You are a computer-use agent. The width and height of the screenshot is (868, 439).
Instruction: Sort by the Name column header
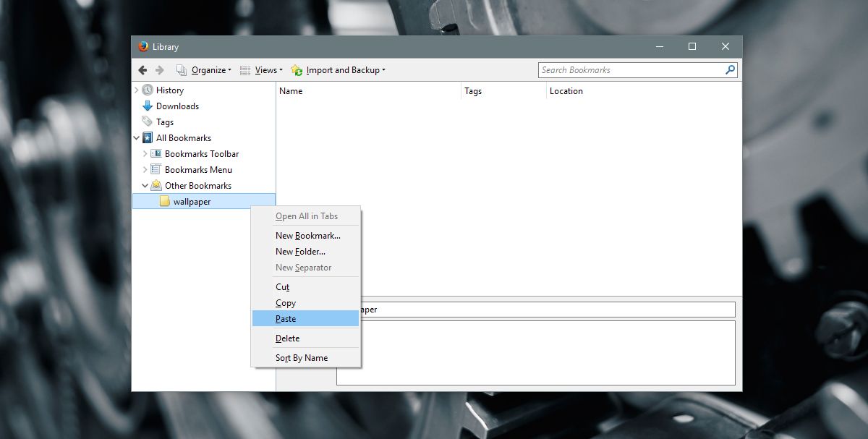click(368, 91)
